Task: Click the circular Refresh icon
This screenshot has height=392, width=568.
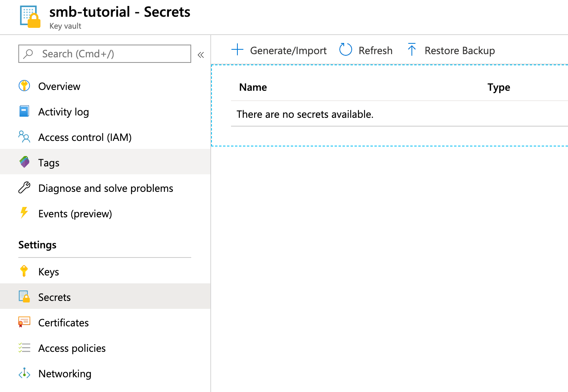Action: [346, 50]
